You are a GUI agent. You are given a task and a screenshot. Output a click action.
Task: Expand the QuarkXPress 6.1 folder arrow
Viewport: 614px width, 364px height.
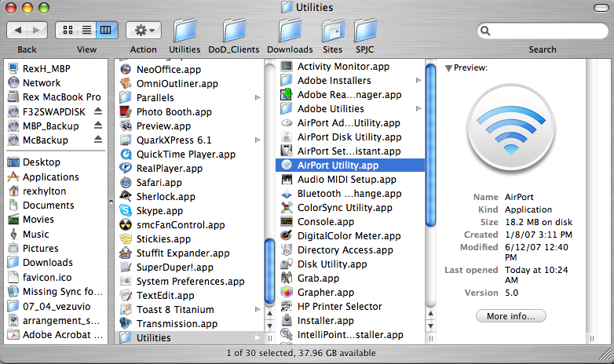258,140
